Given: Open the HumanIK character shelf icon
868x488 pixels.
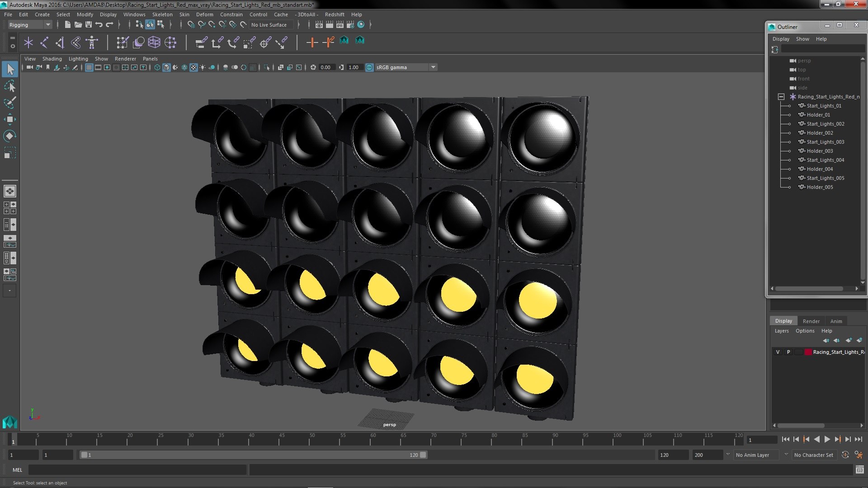Looking at the screenshot, I should [x=92, y=42].
